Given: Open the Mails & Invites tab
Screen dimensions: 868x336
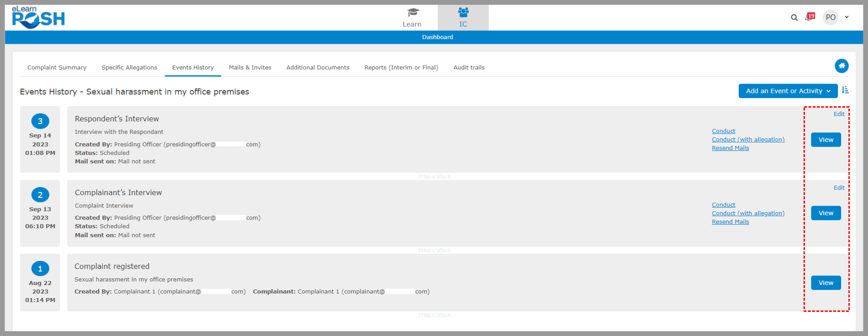Looking at the screenshot, I should [x=250, y=68].
